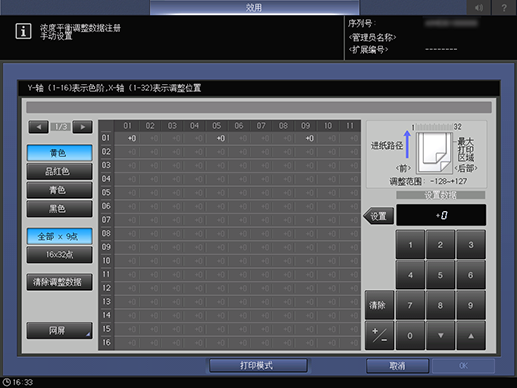The image size is (517, 388).
Task: Click row header 08 in grid
Action: point(106,233)
